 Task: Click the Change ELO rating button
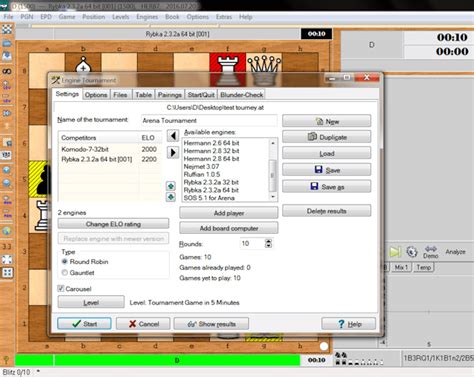[x=113, y=224]
